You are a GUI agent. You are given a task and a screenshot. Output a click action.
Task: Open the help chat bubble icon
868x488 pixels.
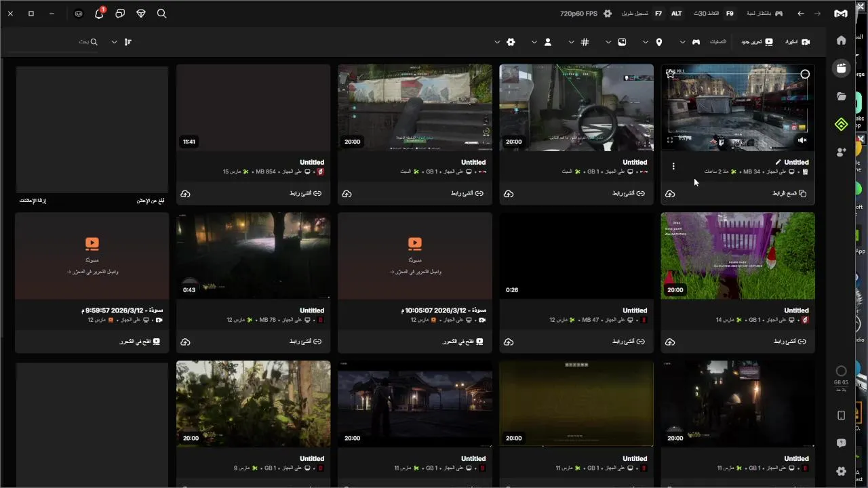coord(841,443)
